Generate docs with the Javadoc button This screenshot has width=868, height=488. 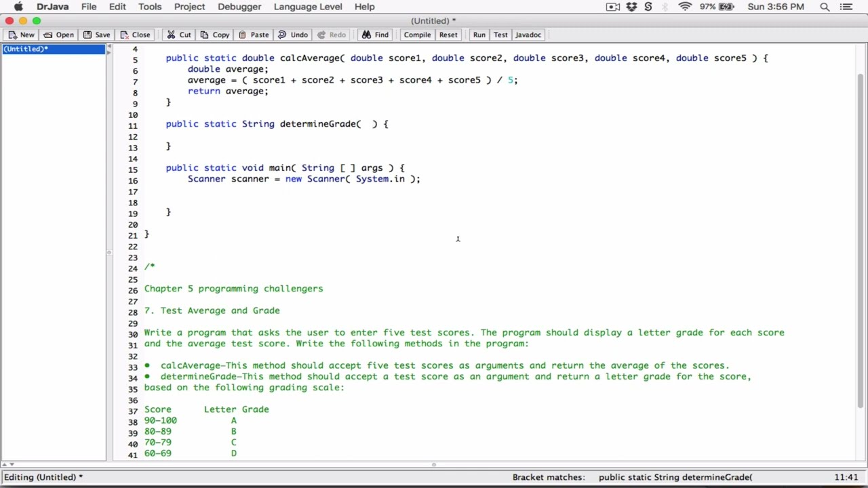click(x=528, y=35)
